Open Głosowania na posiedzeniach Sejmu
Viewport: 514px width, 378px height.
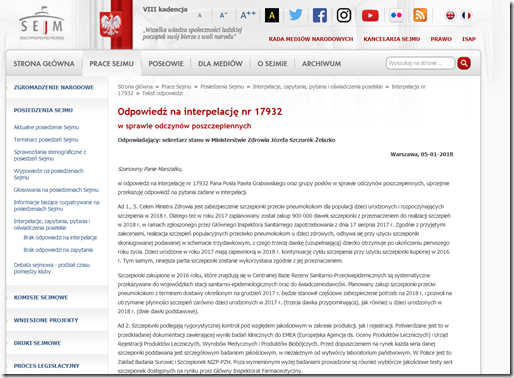[56, 190]
